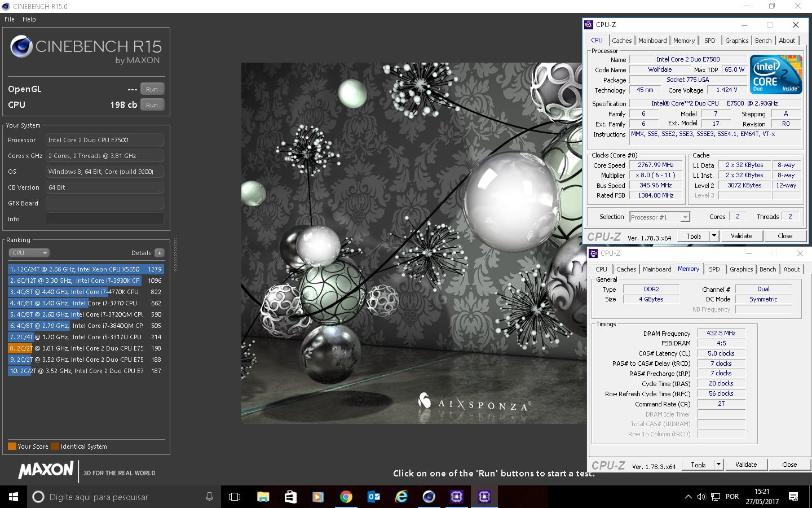Screen dimensions: 812x508
Task: Switch to Caches tab in top CPU-Z window
Action: (x=621, y=41)
